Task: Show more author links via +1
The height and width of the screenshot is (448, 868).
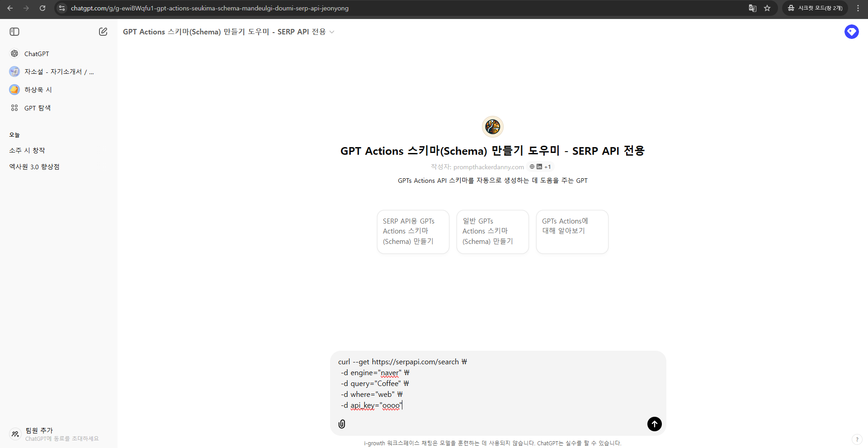Action: pyautogui.click(x=547, y=167)
